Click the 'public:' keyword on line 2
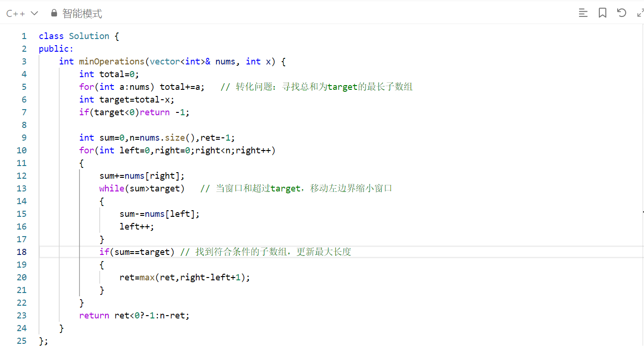 [56, 49]
